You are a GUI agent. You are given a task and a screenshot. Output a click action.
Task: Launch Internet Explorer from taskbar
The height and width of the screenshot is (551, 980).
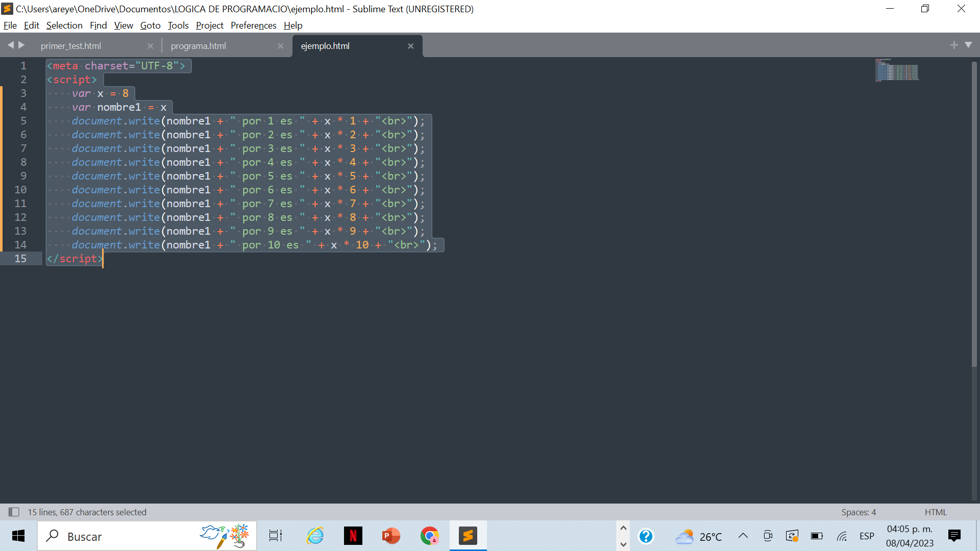(x=315, y=536)
